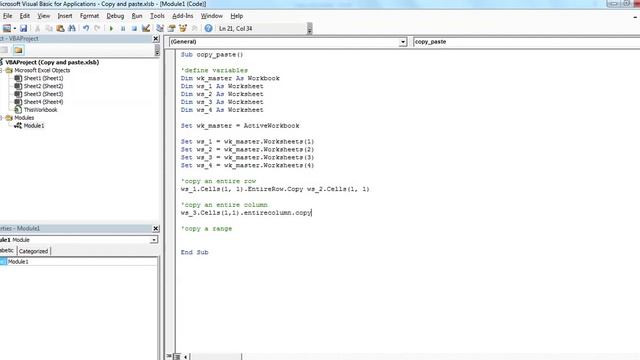Open Find with the binoculars icon
Screen dimensions: 640x360
[72, 29]
